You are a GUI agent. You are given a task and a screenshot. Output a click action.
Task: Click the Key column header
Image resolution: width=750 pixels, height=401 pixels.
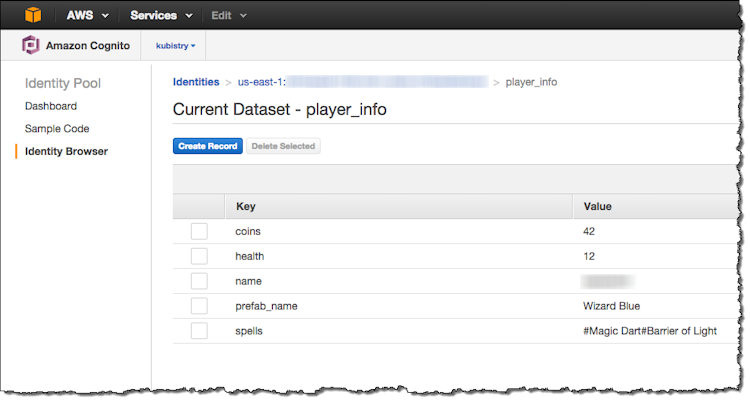pyautogui.click(x=246, y=207)
